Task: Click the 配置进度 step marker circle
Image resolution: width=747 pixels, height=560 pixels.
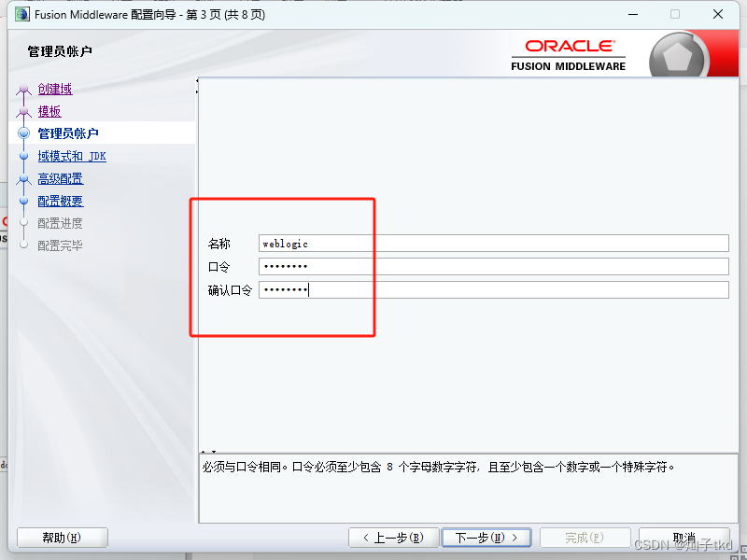Action: click(24, 222)
